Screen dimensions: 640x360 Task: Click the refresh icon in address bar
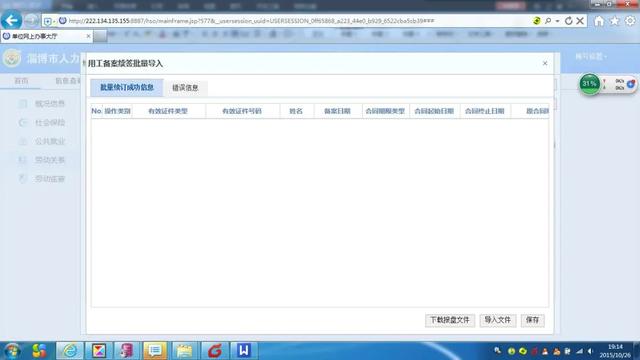point(568,21)
